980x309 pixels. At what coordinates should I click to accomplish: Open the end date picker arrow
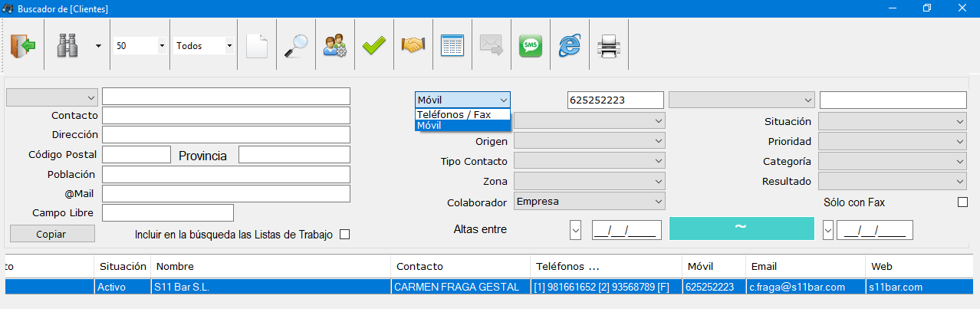[x=828, y=229]
